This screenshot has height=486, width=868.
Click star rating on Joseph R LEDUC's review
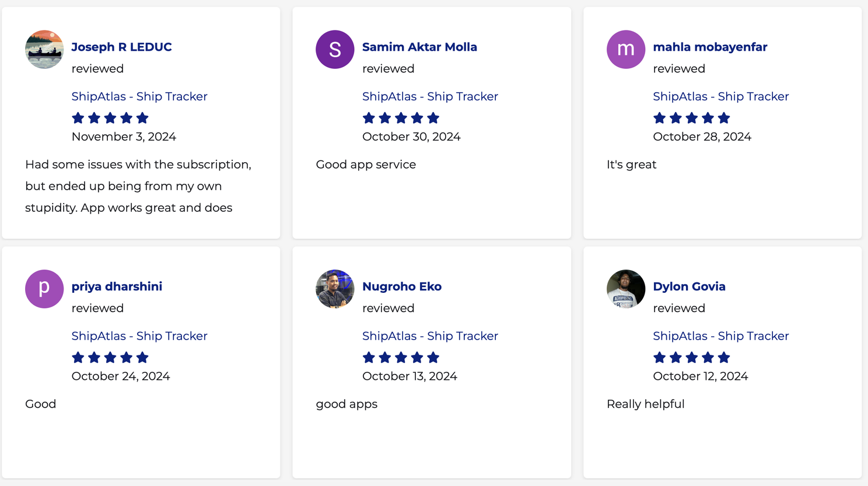click(x=110, y=118)
